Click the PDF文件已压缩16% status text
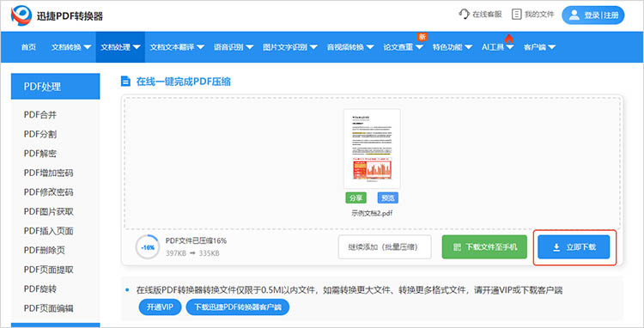This screenshot has height=328, width=644. pyautogui.click(x=196, y=240)
